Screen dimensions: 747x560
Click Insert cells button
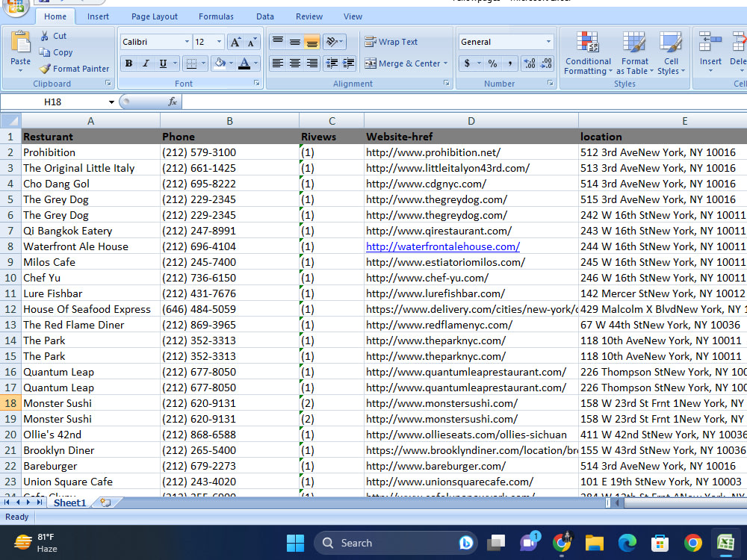click(710, 53)
